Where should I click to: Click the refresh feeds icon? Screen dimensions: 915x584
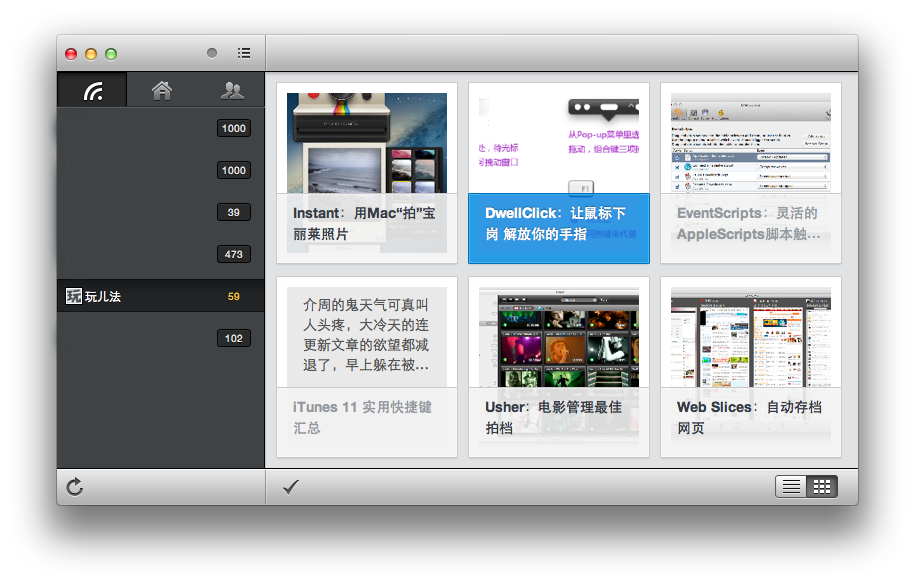click(x=75, y=488)
